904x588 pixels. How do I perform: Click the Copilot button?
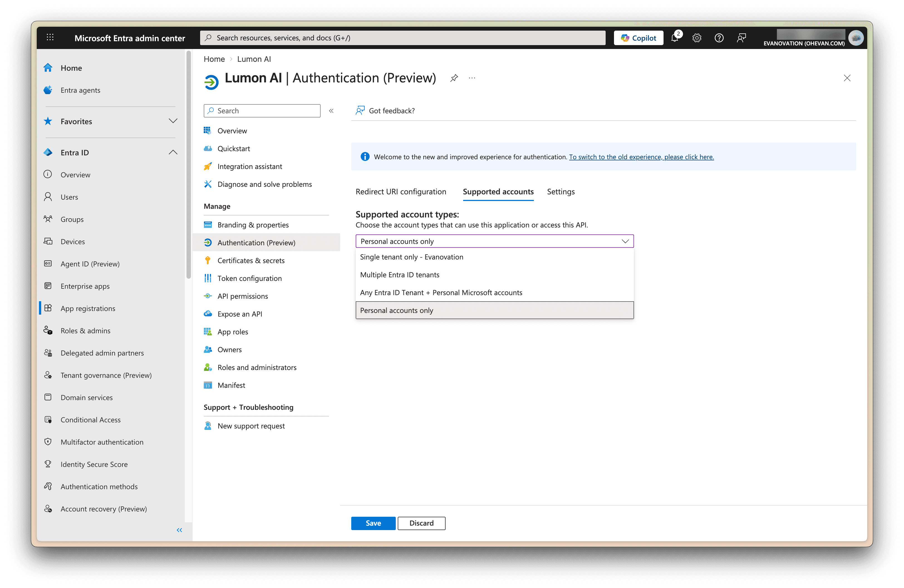pos(638,38)
